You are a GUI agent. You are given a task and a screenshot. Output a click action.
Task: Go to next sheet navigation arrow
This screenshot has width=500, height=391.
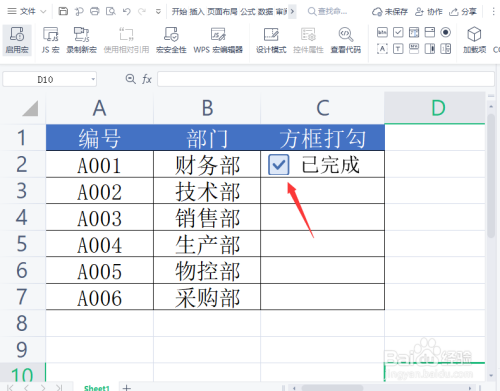point(43,388)
